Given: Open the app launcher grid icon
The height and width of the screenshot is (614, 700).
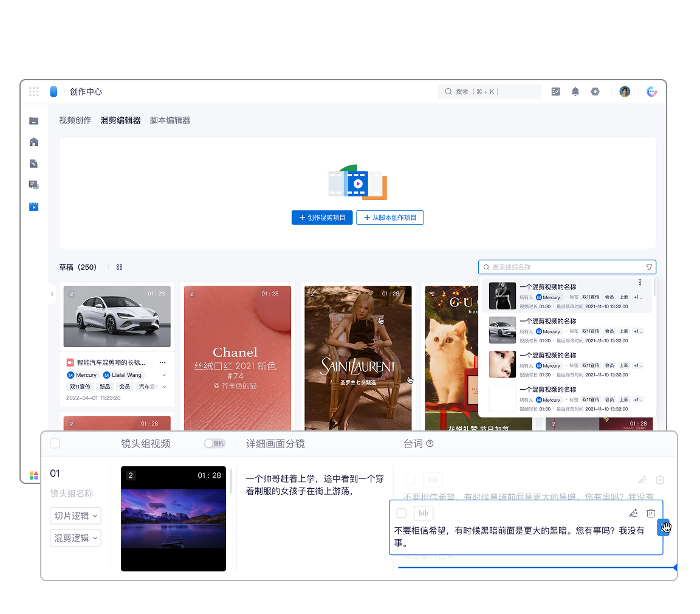Looking at the screenshot, I should [34, 92].
